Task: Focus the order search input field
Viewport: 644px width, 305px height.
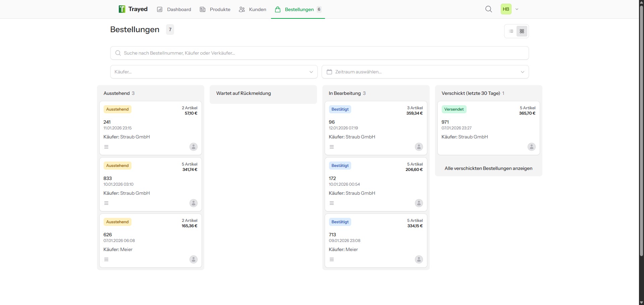Action: point(319,53)
